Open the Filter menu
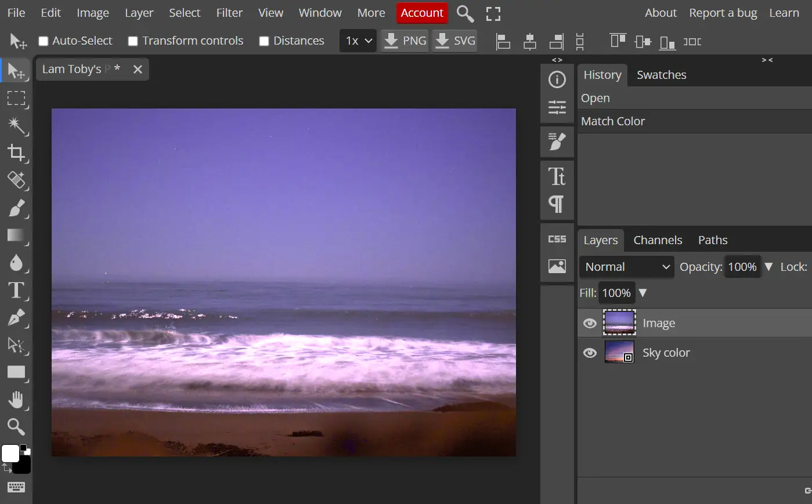Screen dimensions: 812x504 coord(229,13)
